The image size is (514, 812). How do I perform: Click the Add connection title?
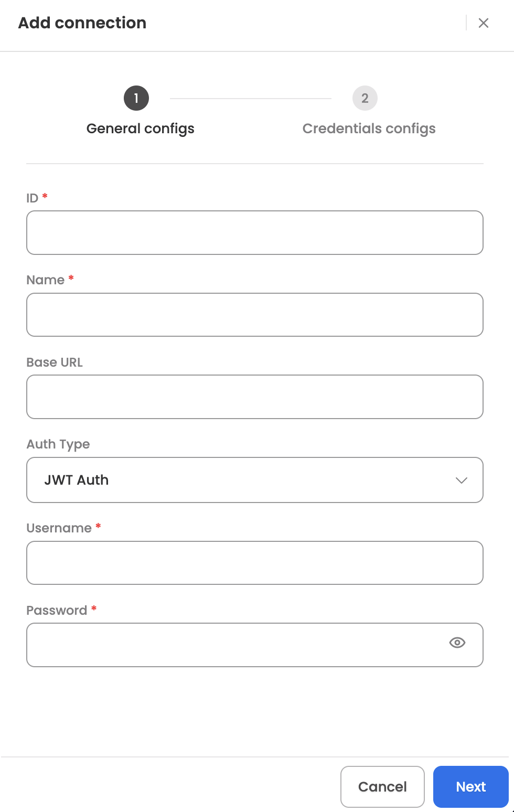[x=82, y=23]
